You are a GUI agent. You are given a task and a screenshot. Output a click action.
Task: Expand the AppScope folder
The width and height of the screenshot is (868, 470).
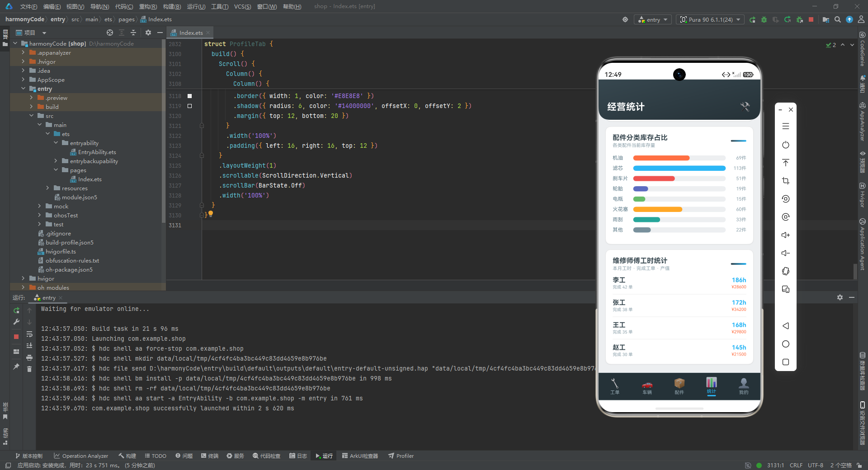pos(23,80)
